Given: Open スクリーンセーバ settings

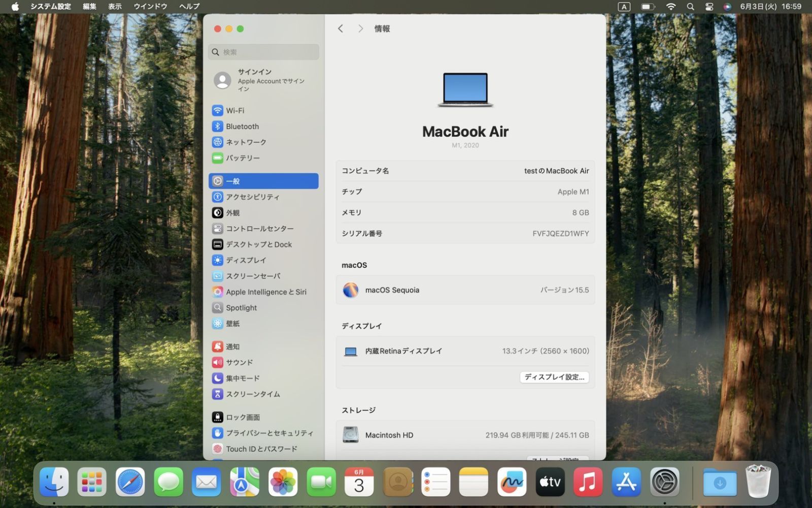Looking at the screenshot, I should coord(263,276).
